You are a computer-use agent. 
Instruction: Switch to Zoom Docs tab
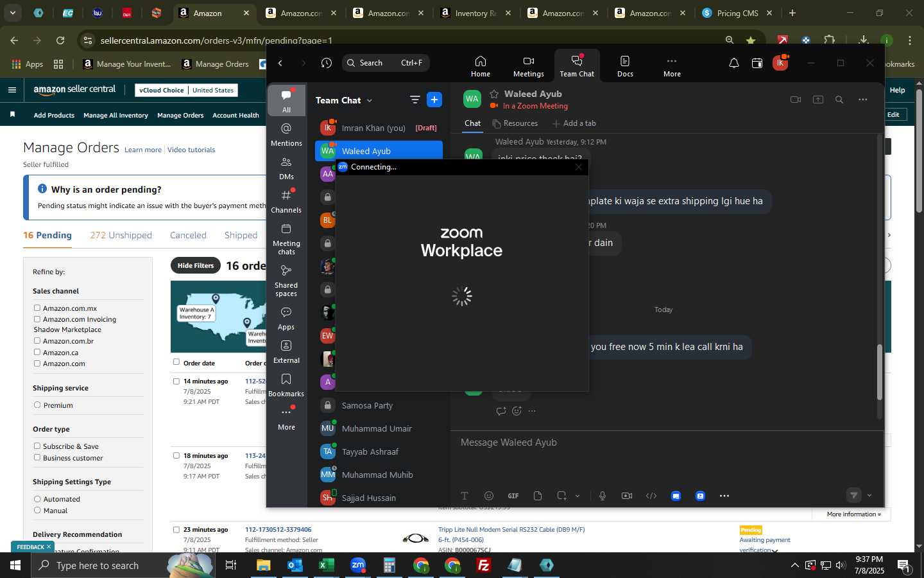click(x=625, y=66)
